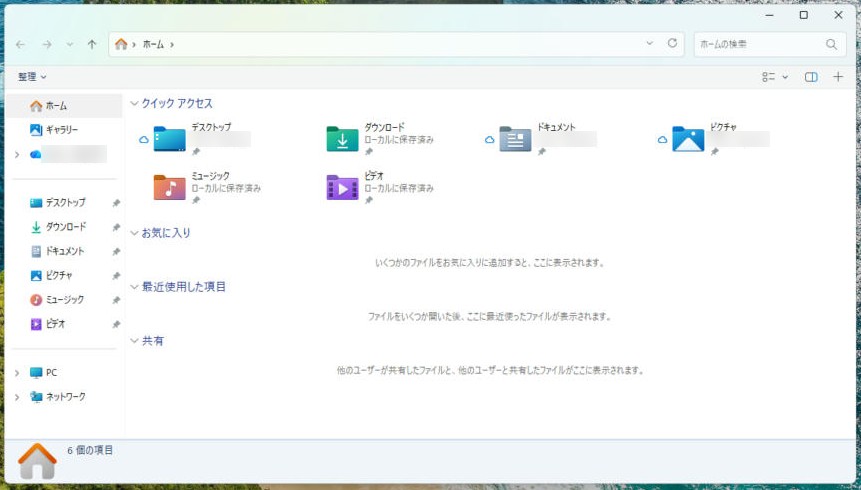Viewport: 861px width, 490px height.
Task: Go back with the left arrow
Action: click(x=21, y=44)
